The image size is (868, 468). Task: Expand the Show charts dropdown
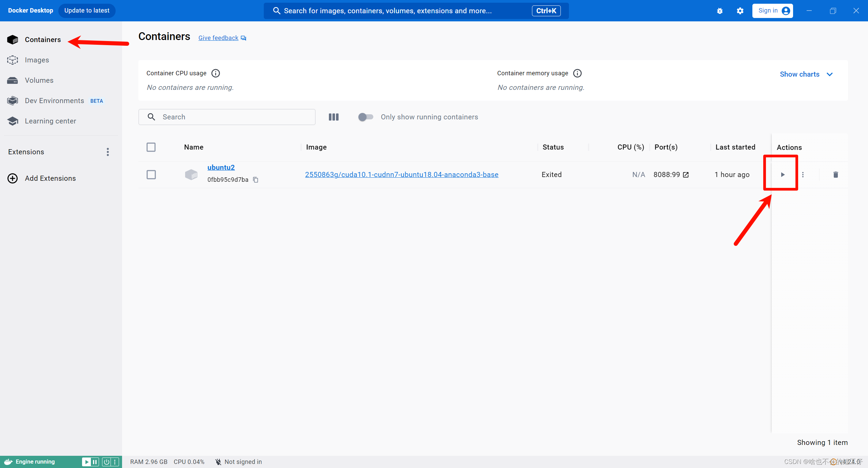click(x=806, y=74)
